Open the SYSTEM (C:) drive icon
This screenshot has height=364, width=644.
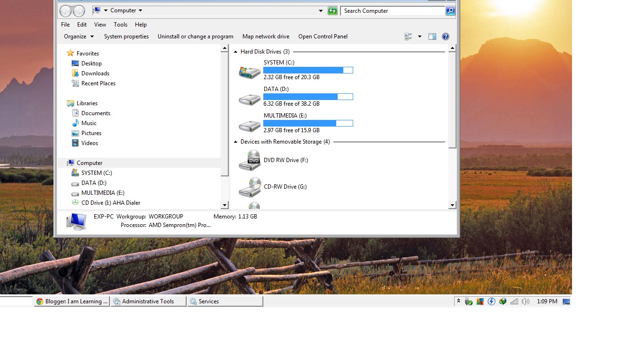(x=250, y=72)
